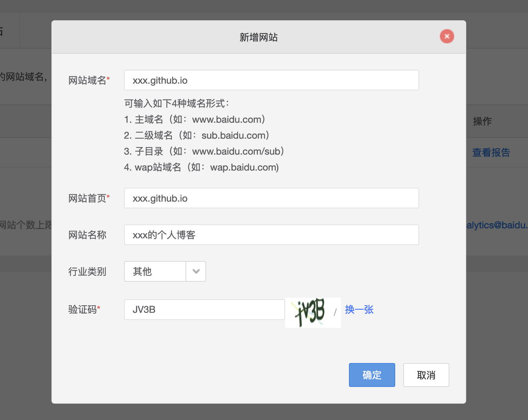This screenshot has width=528, height=420.
Task: Close the 新增网站 dialog with the red X
Action: (447, 36)
